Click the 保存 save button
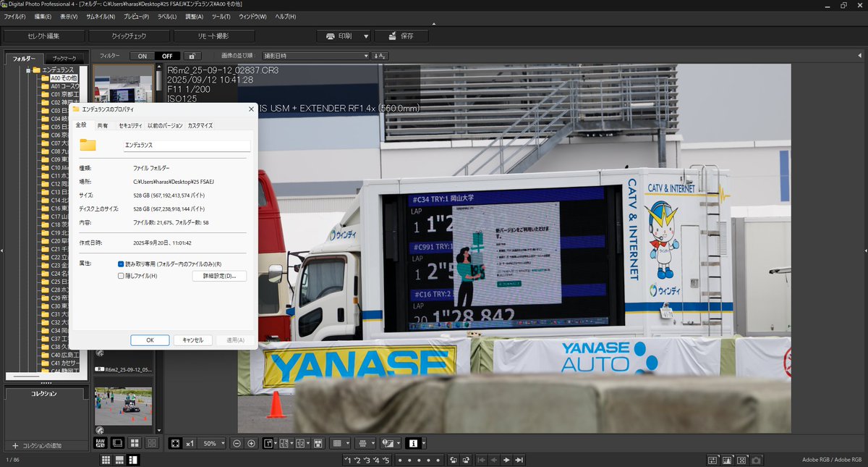The height and width of the screenshot is (467, 868). coord(401,35)
